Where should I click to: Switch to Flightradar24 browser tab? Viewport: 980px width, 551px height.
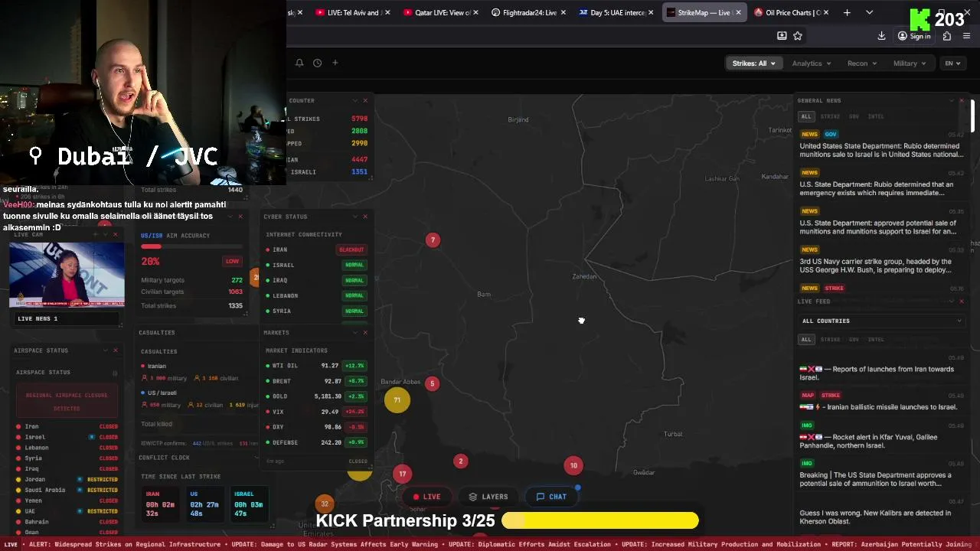click(530, 12)
